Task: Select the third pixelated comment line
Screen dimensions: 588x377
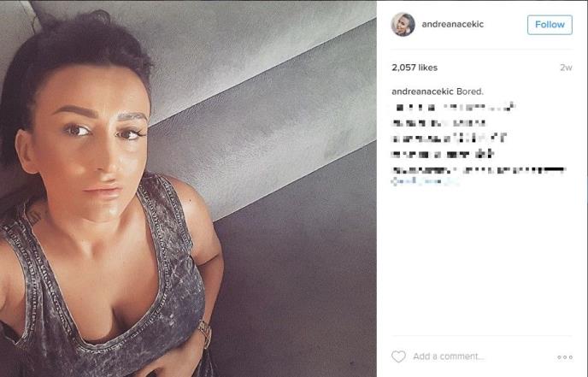Action: [x=450, y=138]
